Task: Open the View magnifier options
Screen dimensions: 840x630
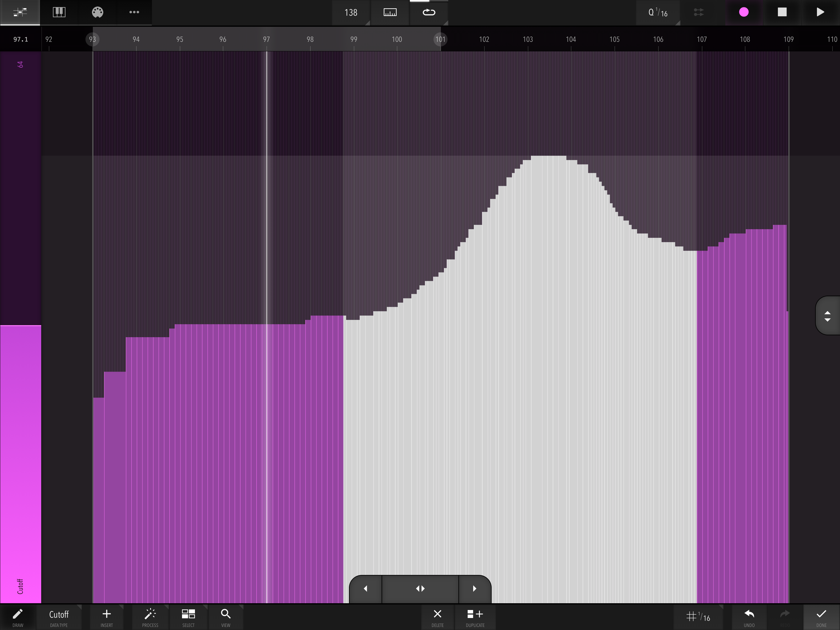Action: (226, 617)
